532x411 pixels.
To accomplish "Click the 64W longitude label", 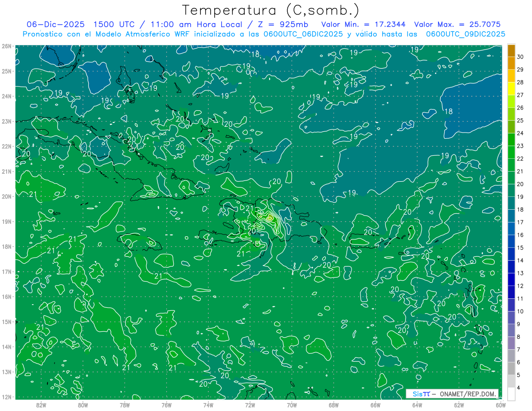I will coord(417,405).
